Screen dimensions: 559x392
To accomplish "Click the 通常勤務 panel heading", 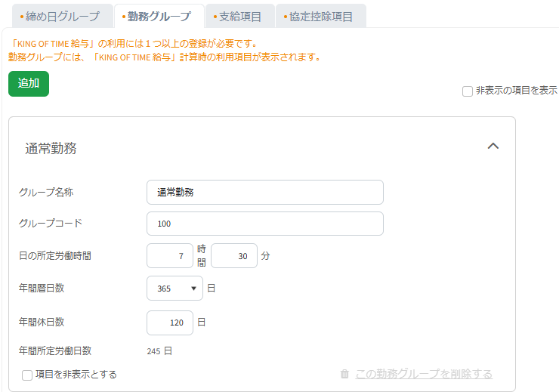I will coord(51,148).
